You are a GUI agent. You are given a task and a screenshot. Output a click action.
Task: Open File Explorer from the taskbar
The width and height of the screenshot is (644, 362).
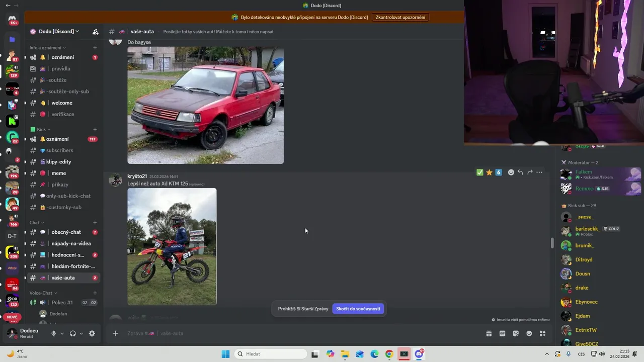(345, 354)
